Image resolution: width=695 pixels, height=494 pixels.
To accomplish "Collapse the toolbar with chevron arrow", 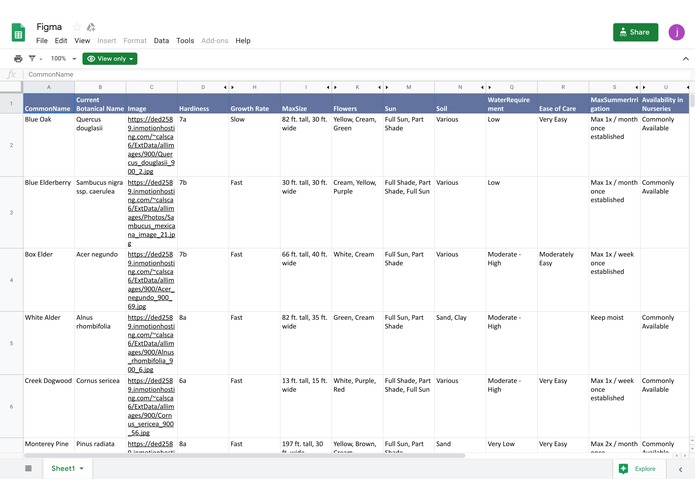I will coord(685,58).
